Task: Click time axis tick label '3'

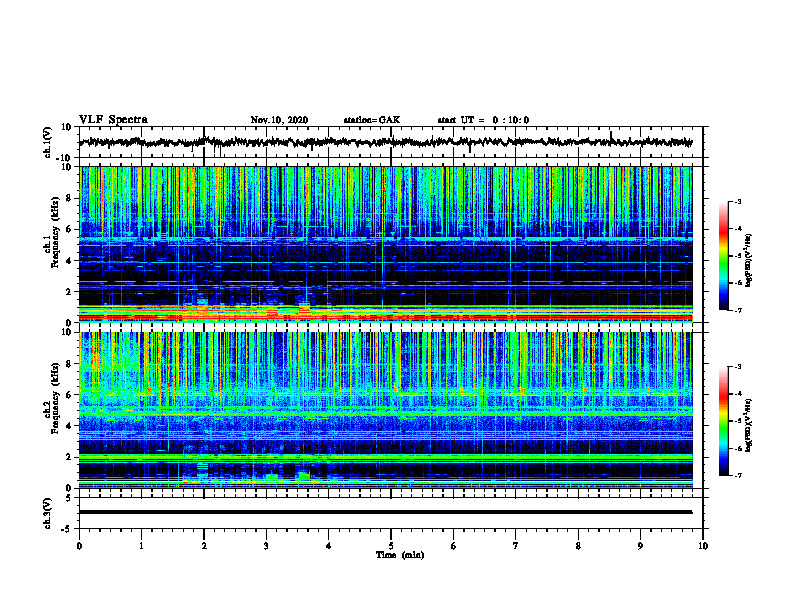Action: pyautogui.click(x=266, y=546)
